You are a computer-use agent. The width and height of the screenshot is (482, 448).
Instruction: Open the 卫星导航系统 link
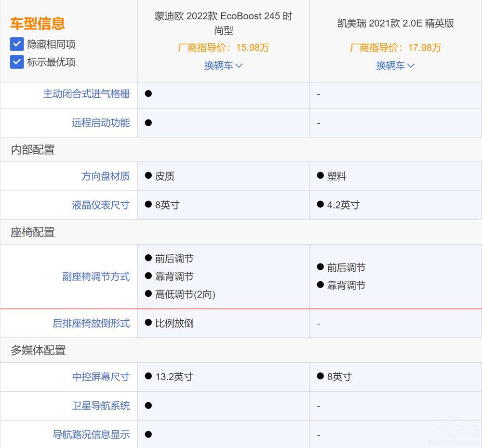coord(101,406)
